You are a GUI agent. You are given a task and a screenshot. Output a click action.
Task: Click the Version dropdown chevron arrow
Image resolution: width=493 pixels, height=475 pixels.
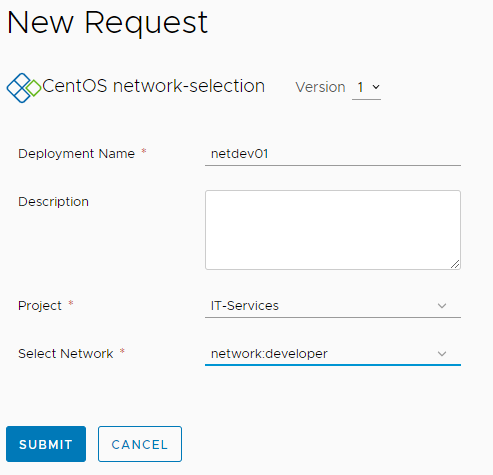376,87
